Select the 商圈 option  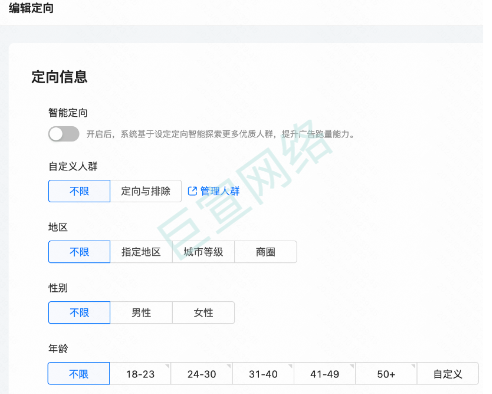pos(266,252)
